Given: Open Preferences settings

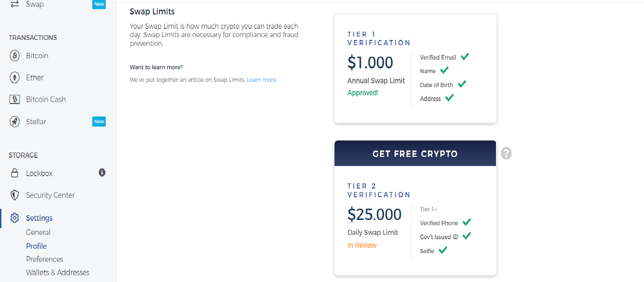Looking at the screenshot, I should (45, 259).
